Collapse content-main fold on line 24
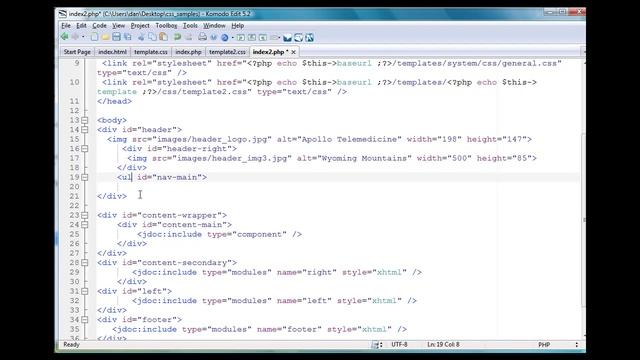The width and height of the screenshot is (640, 360). coord(84,224)
